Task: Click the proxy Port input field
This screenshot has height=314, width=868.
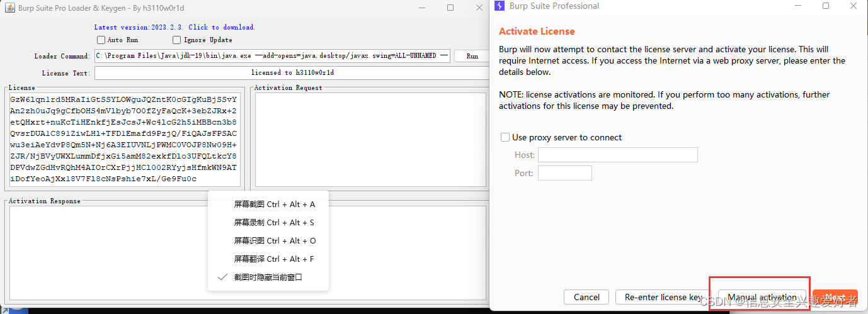Action: tap(564, 173)
